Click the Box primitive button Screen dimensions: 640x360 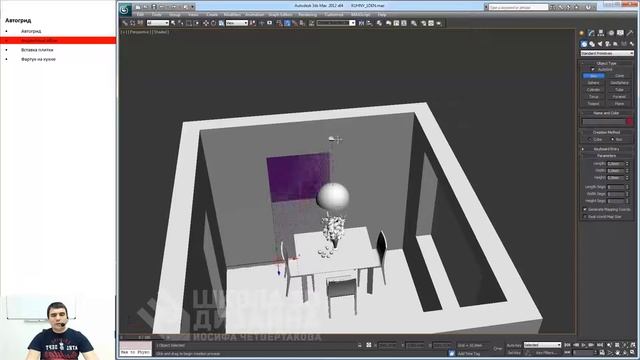click(593, 76)
